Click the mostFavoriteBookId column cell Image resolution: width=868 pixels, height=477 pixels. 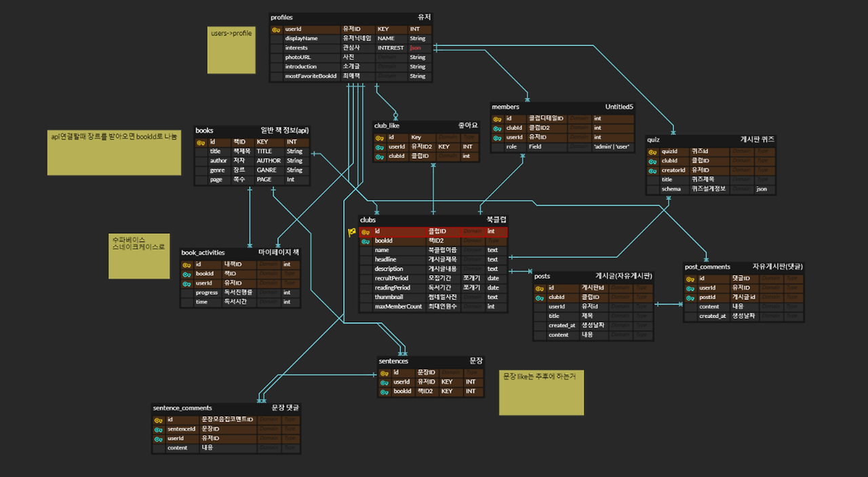click(312, 76)
